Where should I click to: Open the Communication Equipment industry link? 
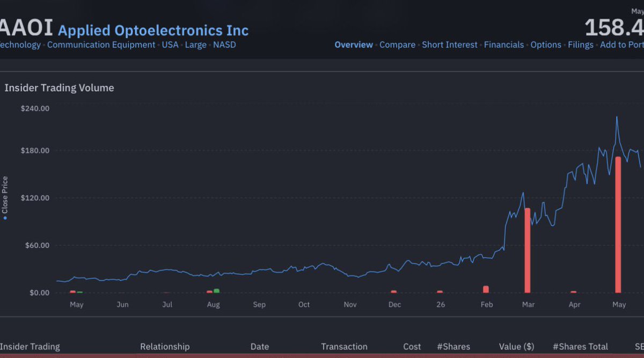(101, 45)
